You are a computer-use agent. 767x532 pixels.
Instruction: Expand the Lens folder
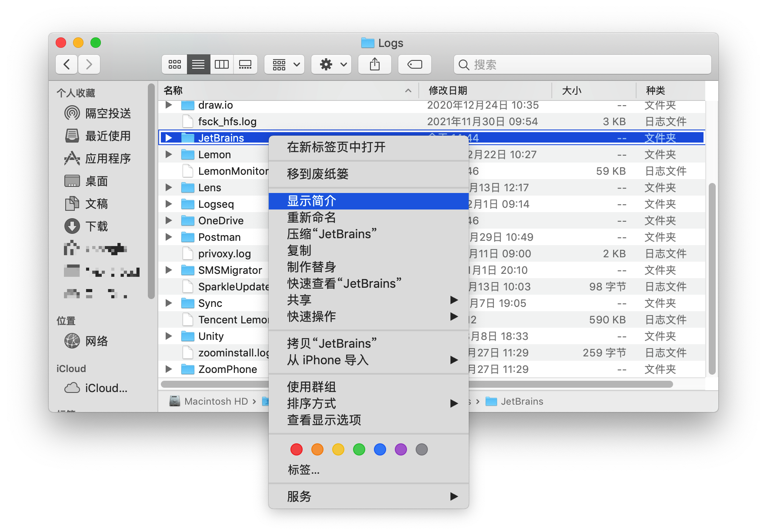click(169, 187)
